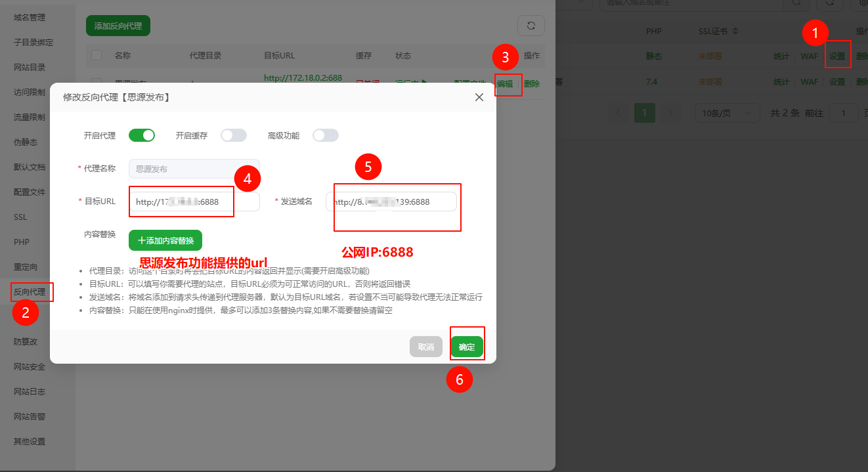
Task: Close the 修改反向代理 dialog
Action: coord(479,97)
